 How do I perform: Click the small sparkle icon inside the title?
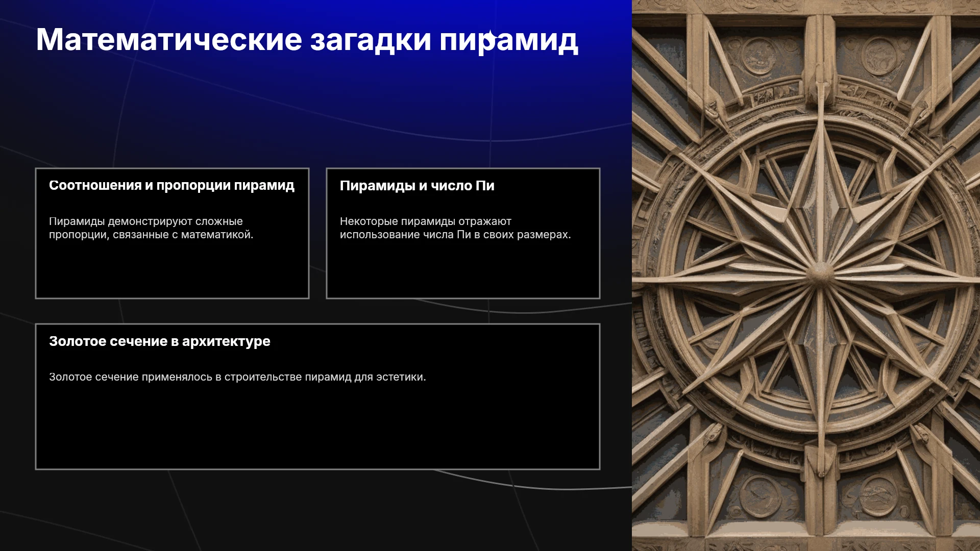pos(490,36)
